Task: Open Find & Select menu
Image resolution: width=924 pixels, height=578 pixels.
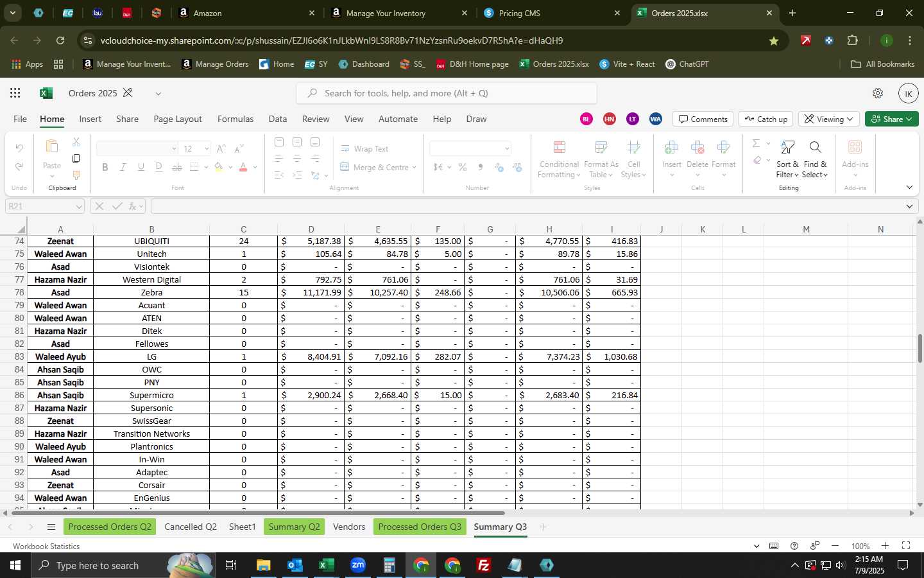Action: (x=815, y=160)
